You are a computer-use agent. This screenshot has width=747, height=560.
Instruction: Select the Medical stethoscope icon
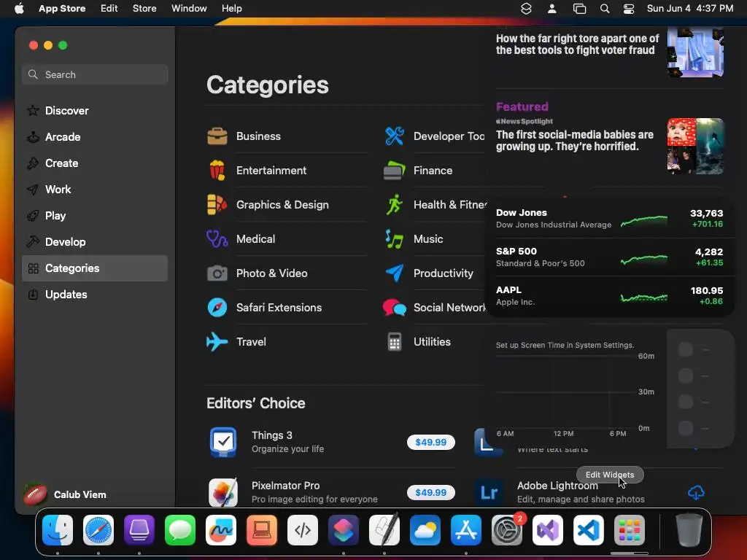pyautogui.click(x=217, y=239)
